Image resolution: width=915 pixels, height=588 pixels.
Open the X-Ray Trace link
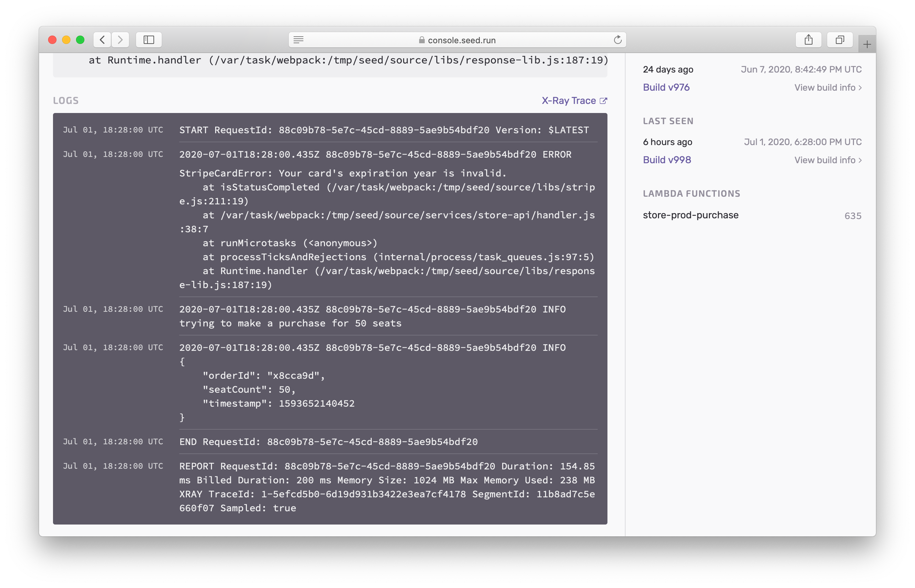click(568, 101)
